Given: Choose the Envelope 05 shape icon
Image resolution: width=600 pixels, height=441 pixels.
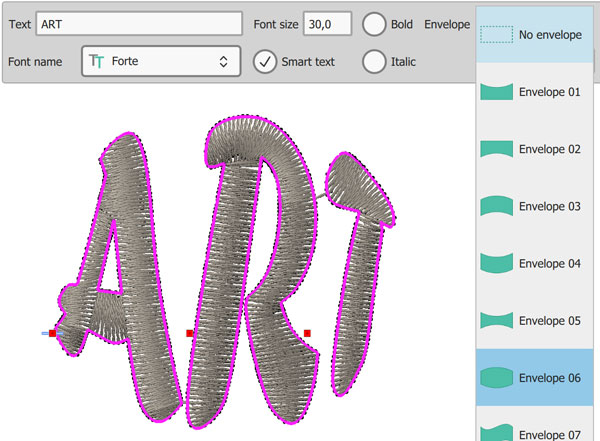Looking at the screenshot, I should click(497, 320).
